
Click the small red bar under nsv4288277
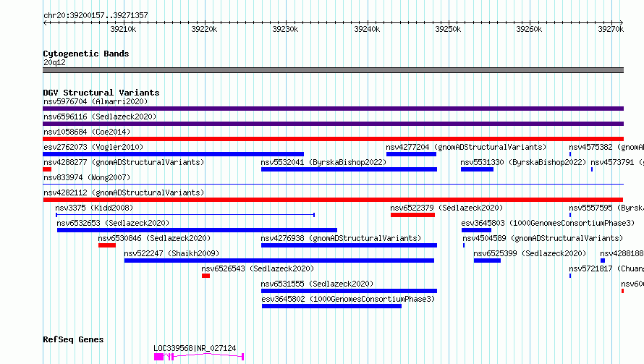point(47,169)
